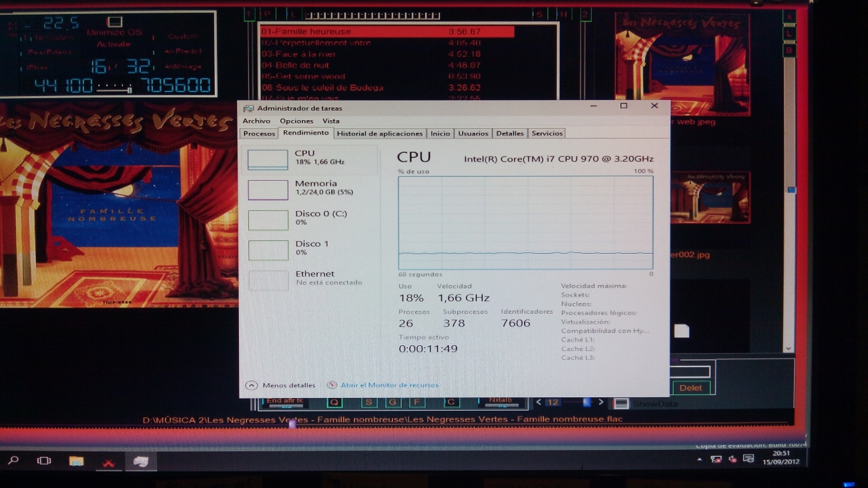
Task: Toggle the AntiImage option in the player
Action: point(183,66)
